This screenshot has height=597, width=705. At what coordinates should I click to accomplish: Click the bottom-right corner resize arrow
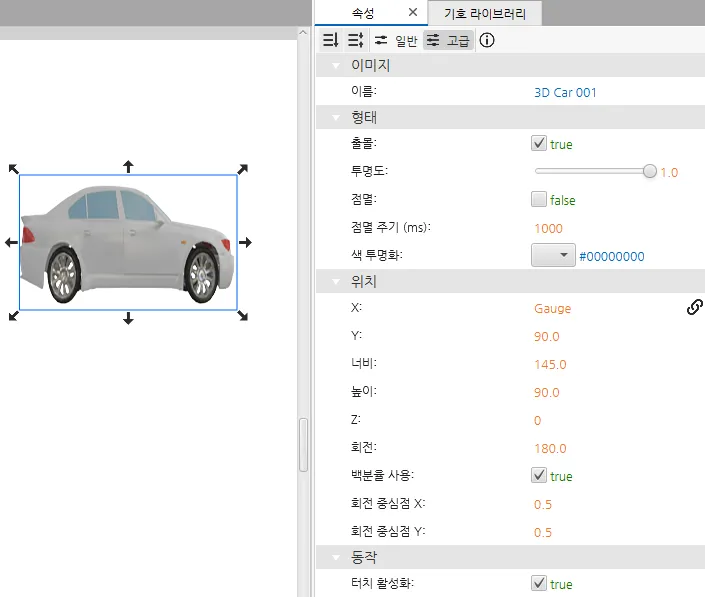pos(243,316)
